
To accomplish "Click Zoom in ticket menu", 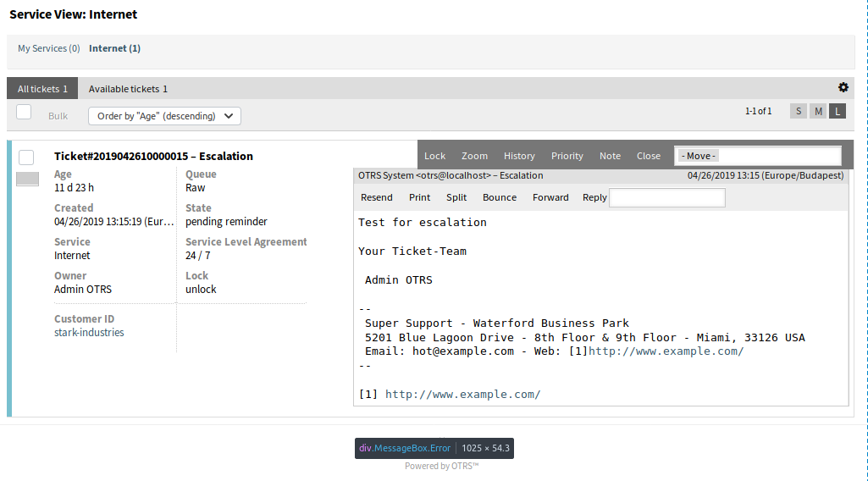I will [x=474, y=156].
